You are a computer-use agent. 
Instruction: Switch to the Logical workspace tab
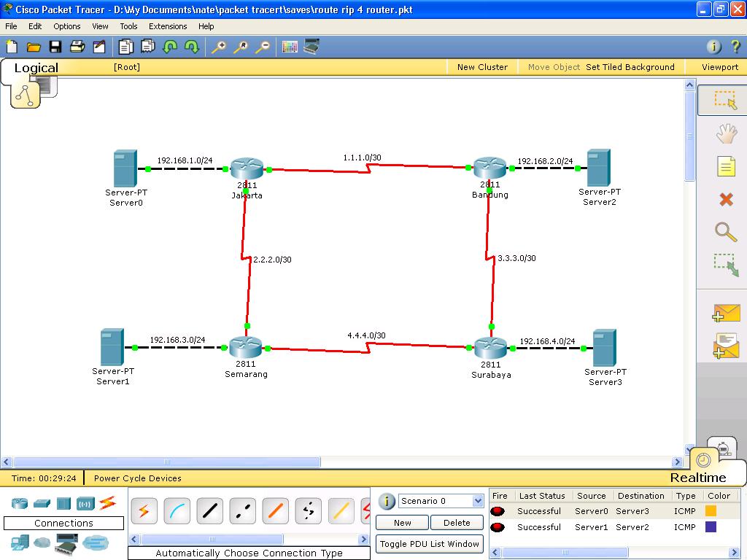(x=36, y=68)
